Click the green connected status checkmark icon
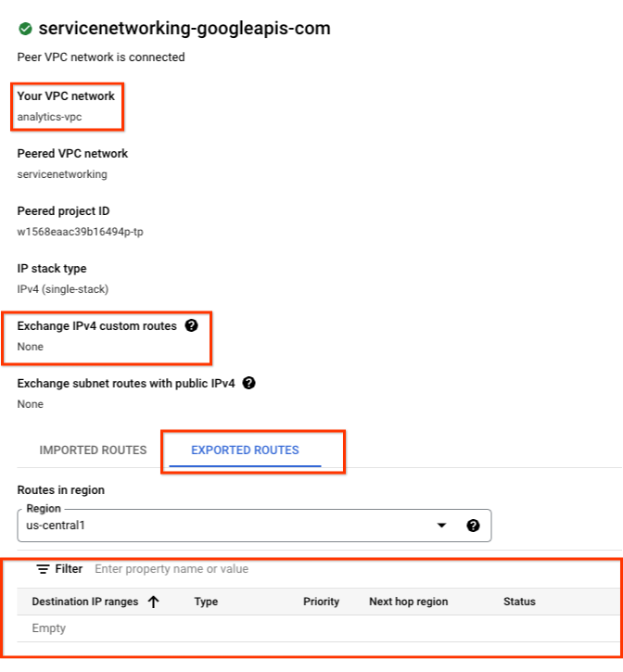Viewport: 623px width, 672px height. [25, 29]
